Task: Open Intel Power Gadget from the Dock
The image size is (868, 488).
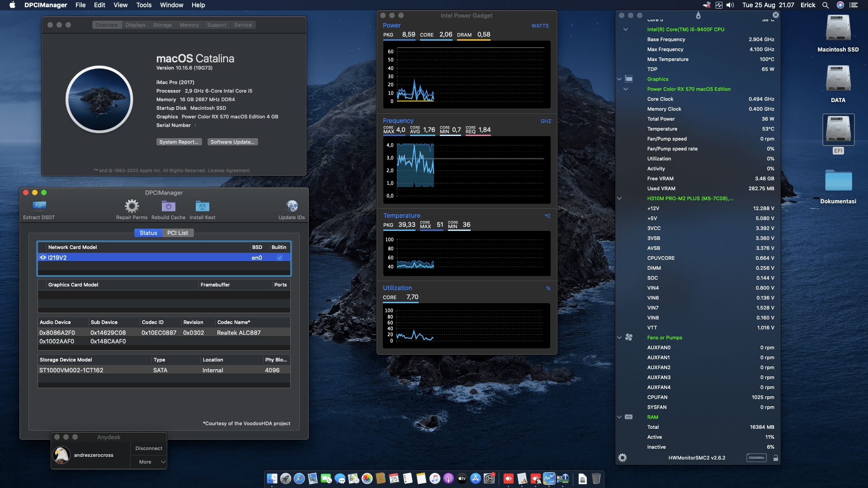Action: pos(549,479)
